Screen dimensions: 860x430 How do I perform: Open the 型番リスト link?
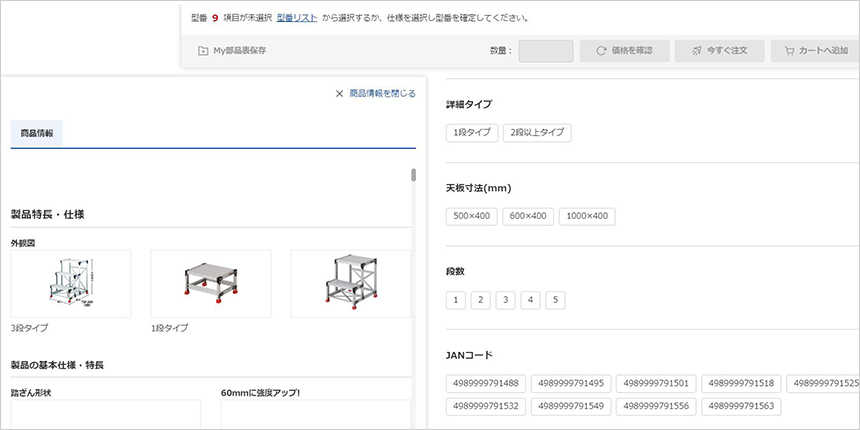(x=297, y=17)
